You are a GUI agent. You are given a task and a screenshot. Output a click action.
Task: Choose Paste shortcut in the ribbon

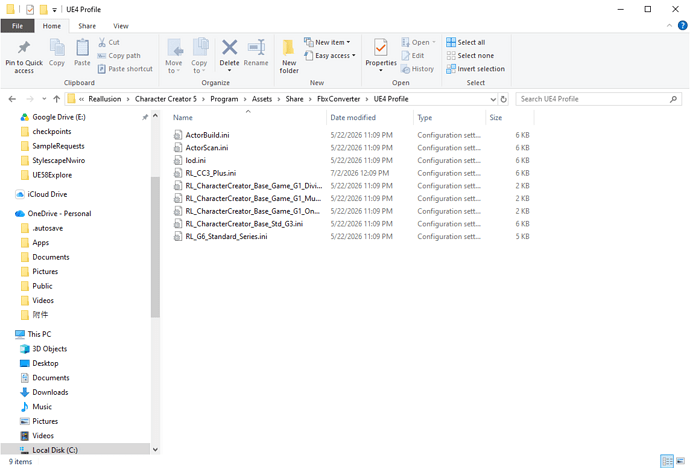click(x=125, y=69)
